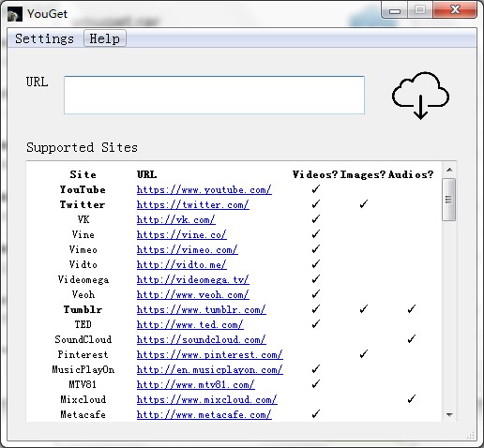Viewport: 484px width, 448px height.
Task: Open the YouTube website link
Action: click(204, 189)
